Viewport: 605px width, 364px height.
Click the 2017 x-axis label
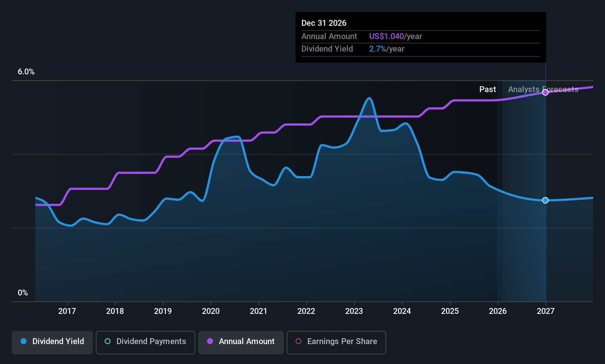[67, 311]
